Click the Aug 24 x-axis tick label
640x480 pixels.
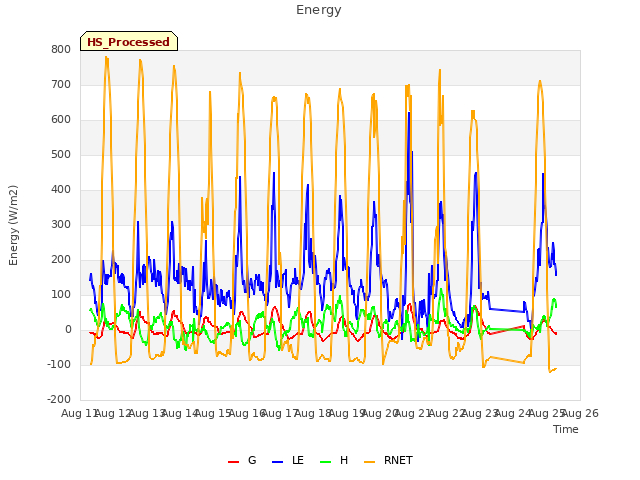coord(512,413)
